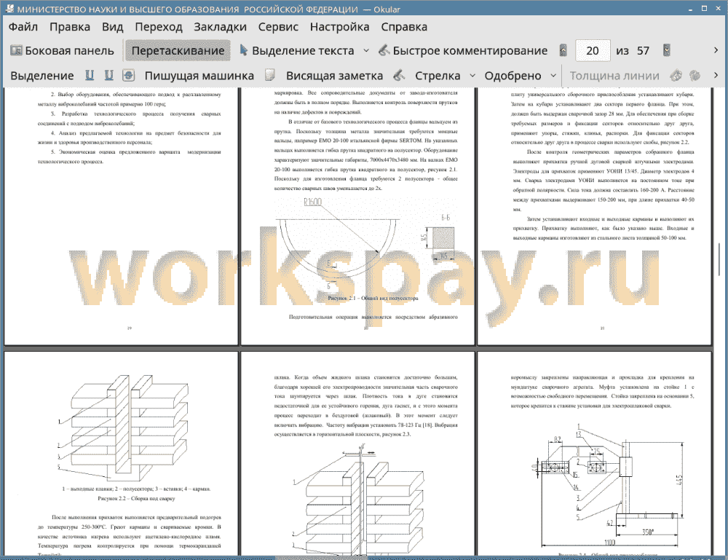Image resolution: width=728 pixels, height=560 pixels.
Task: Open the Переход menu
Action: click(158, 27)
